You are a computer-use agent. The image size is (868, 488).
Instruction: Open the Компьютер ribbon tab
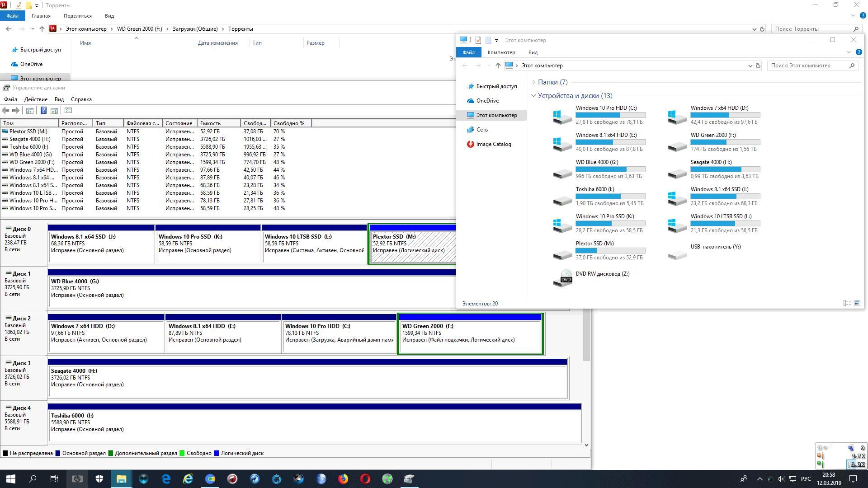501,52
